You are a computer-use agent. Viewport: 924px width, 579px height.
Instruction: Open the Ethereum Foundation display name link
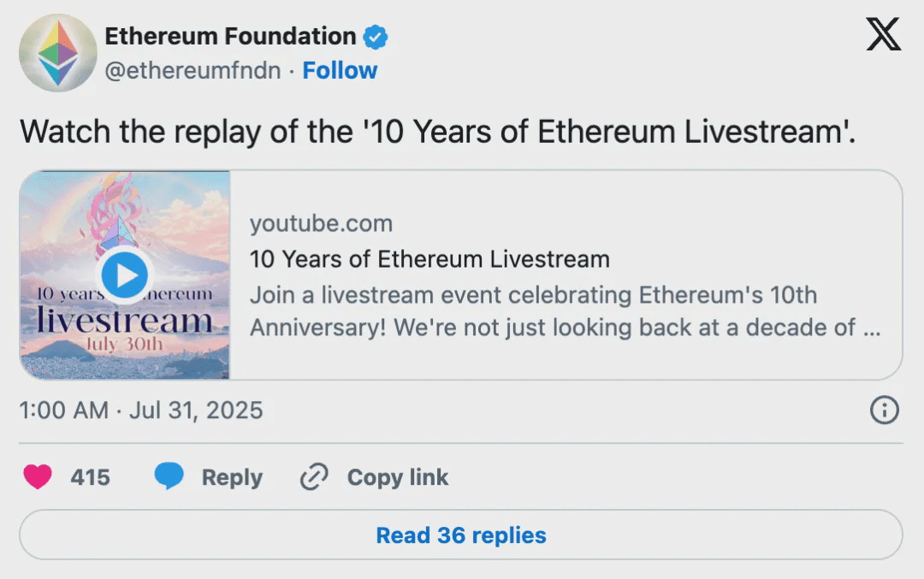click(230, 37)
